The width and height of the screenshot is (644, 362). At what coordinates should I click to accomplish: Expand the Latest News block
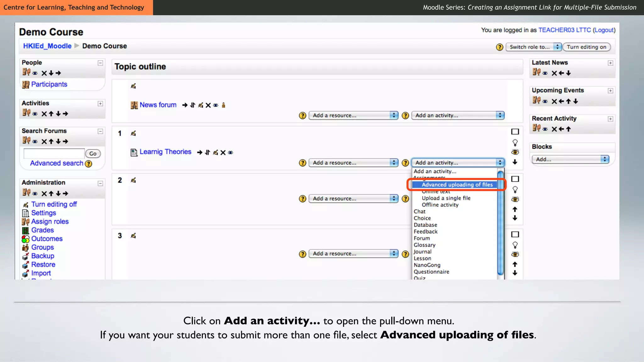610,63
